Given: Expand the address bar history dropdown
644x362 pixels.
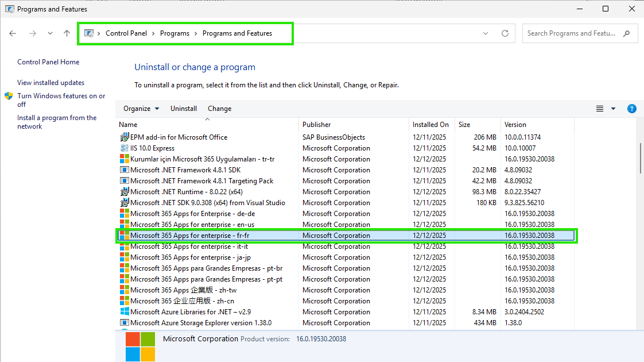Looking at the screenshot, I should click(486, 33).
